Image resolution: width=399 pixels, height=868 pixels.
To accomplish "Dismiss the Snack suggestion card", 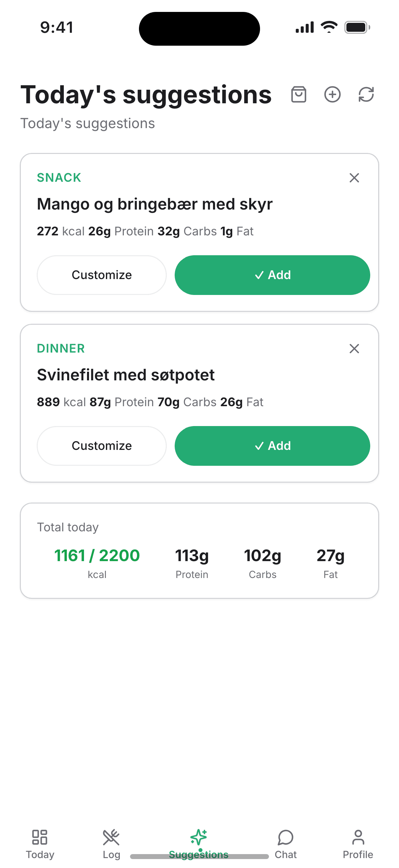I will 354,177.
